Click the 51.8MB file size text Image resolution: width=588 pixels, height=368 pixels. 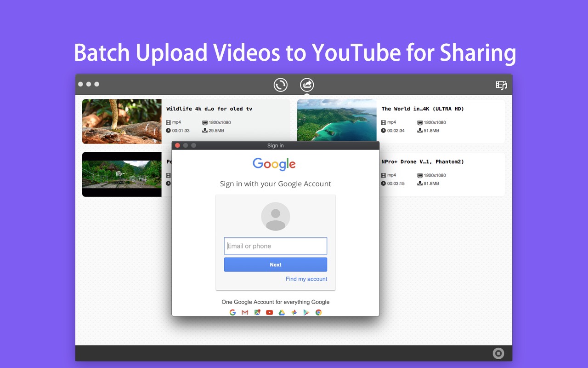click(431, 131)
